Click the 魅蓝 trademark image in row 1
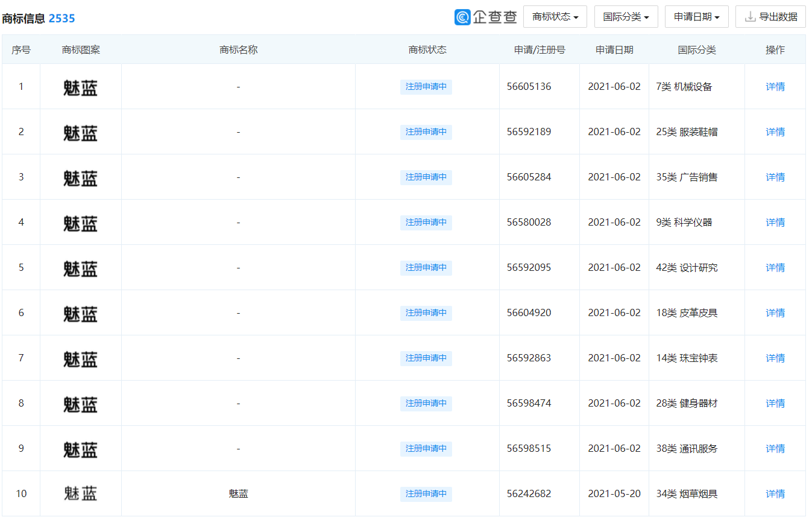 [x=80, y=88]
